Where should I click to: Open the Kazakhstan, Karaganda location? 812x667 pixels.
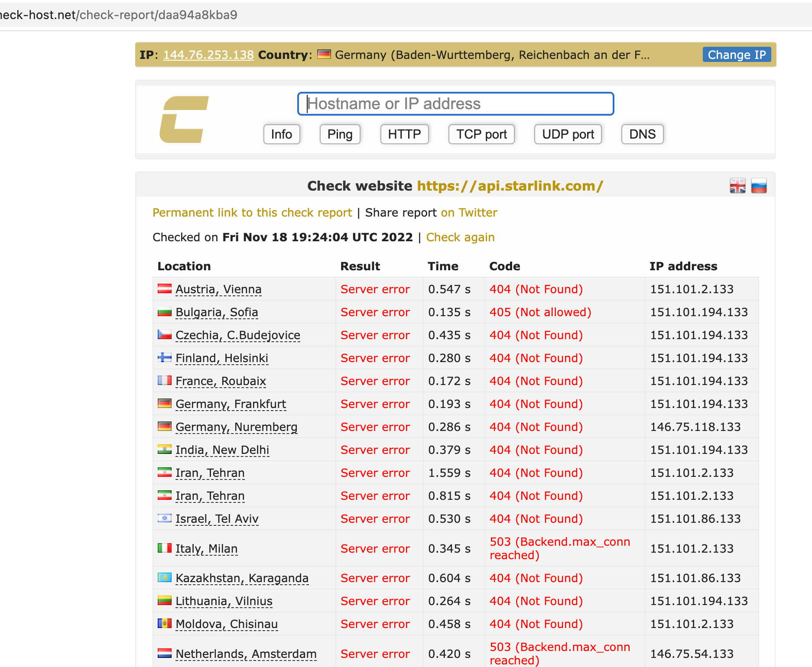coord(242,578)
